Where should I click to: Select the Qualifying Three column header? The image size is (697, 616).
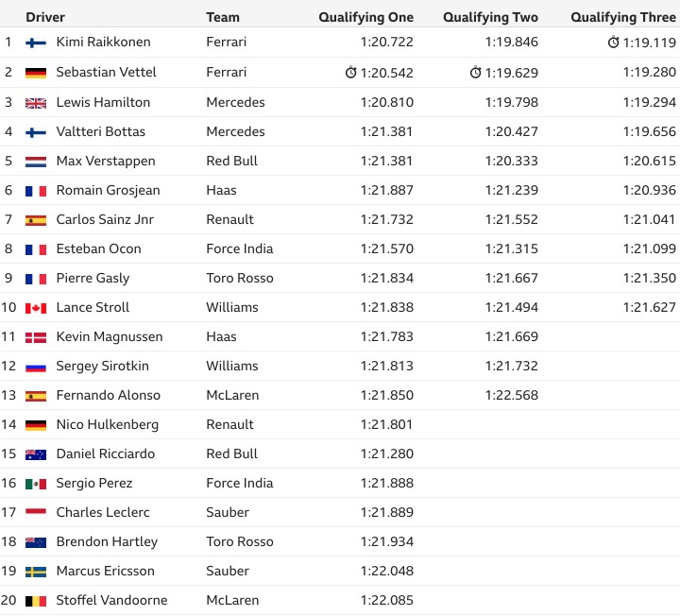click(x=623, y=17)
